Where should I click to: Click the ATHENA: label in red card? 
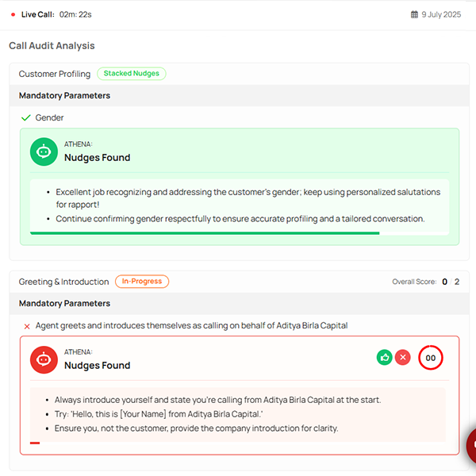point(79,352)
